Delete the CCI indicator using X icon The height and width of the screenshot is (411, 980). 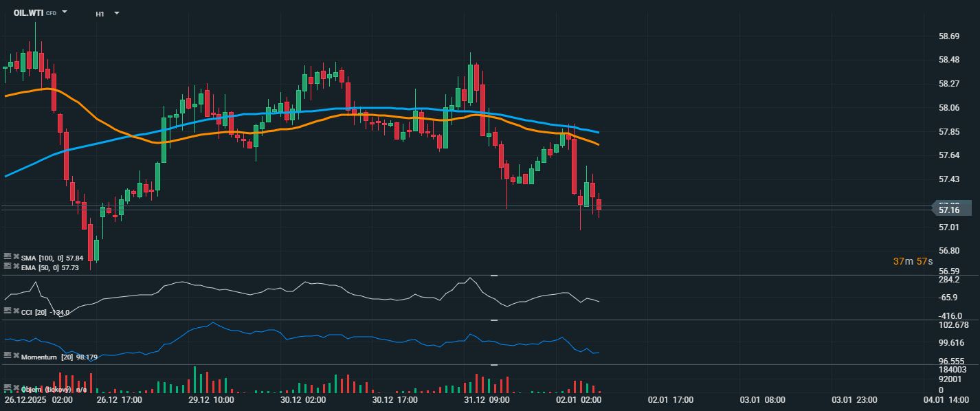pos(16,311)
